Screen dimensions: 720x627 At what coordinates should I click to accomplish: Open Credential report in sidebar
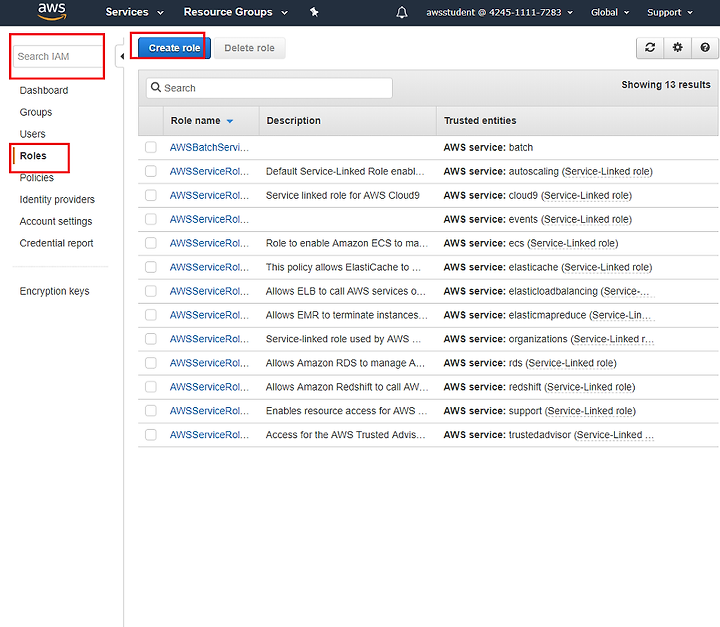click(56, 243)
